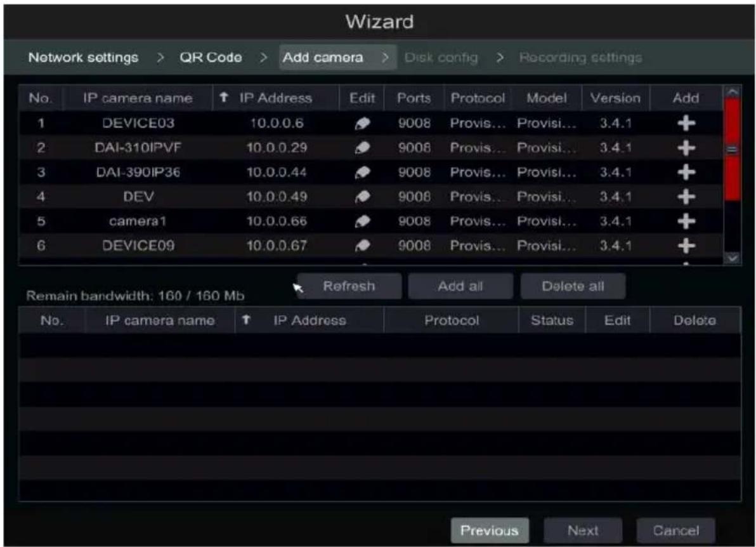Viewport: 756px width, 547px height.
Task: Click the Add all button
Action: click(460, 286)
